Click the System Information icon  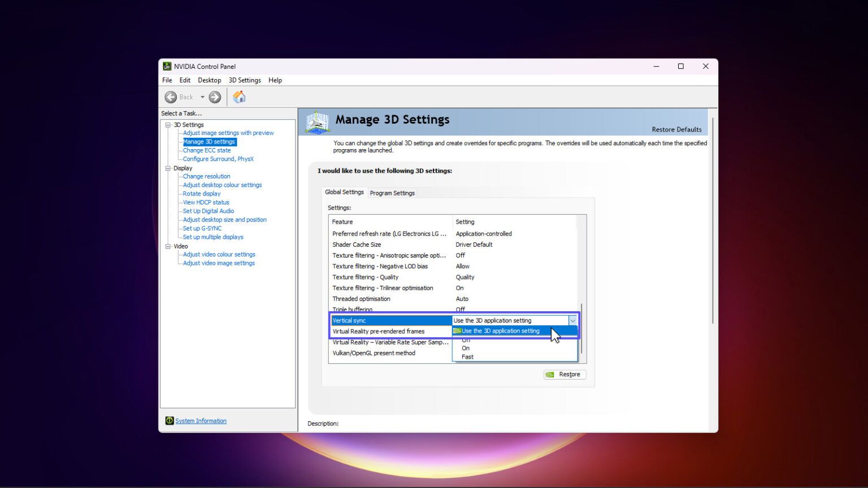click(170, 421)
